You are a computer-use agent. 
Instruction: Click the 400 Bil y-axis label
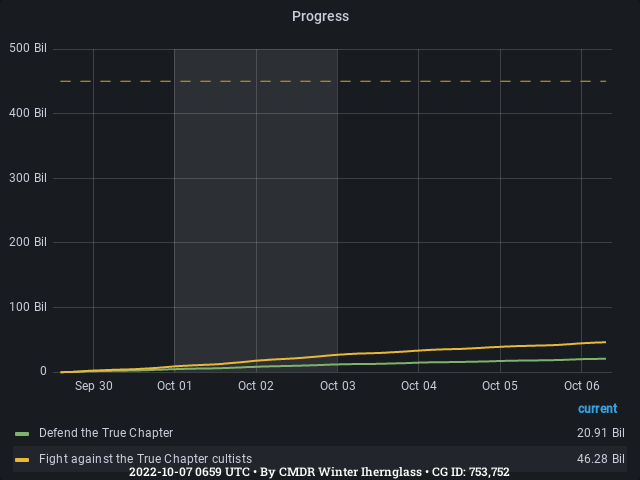coord(28,113)
